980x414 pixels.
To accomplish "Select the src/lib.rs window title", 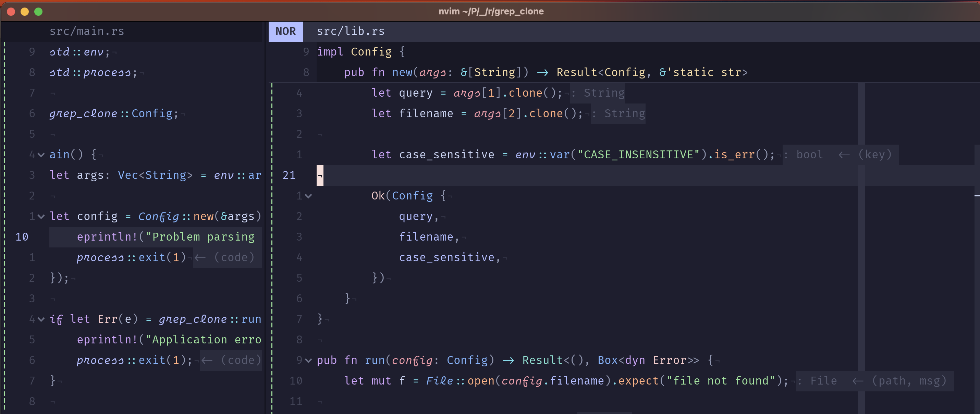I will coord(351,31).
